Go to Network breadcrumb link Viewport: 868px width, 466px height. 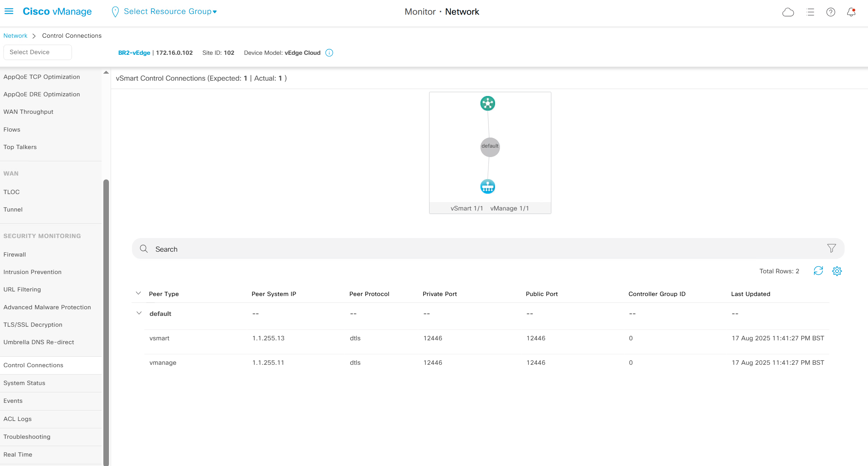(x=15, y=36)
